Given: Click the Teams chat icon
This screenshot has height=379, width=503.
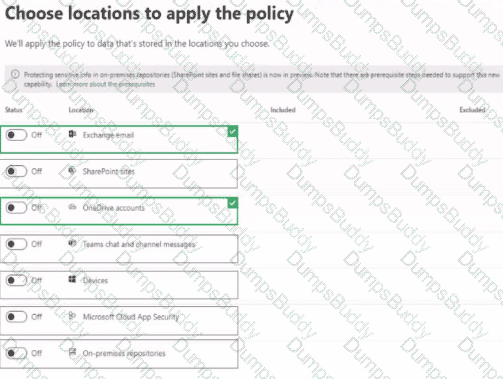Looking at the screenshot, I should tap(72, 243).
